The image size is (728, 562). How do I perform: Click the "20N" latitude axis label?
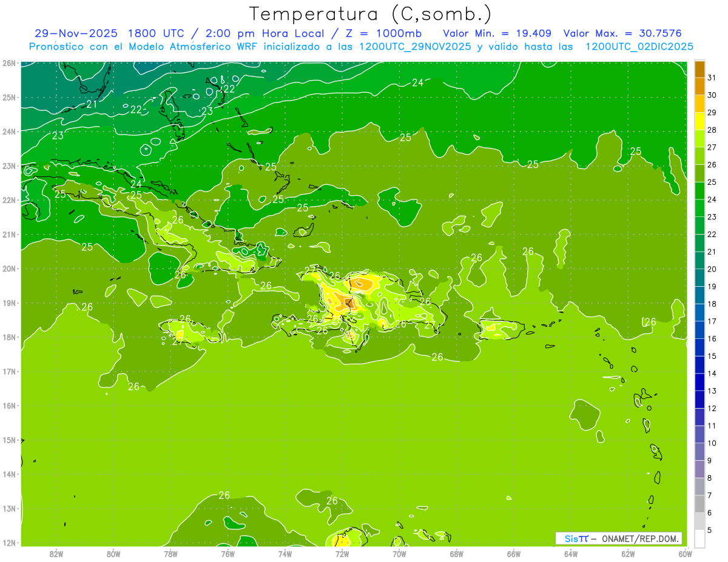tap(9, 269)
